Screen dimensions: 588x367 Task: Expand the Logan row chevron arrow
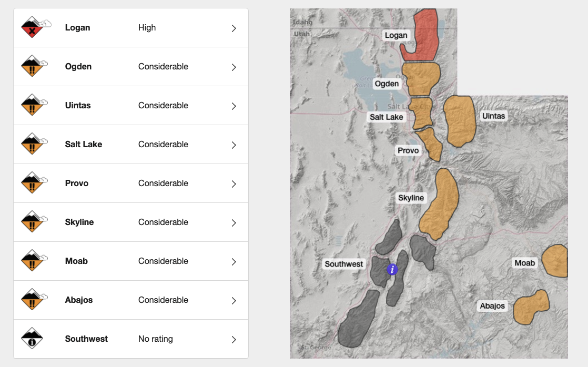pyautogui.click(x=234, y=28)
